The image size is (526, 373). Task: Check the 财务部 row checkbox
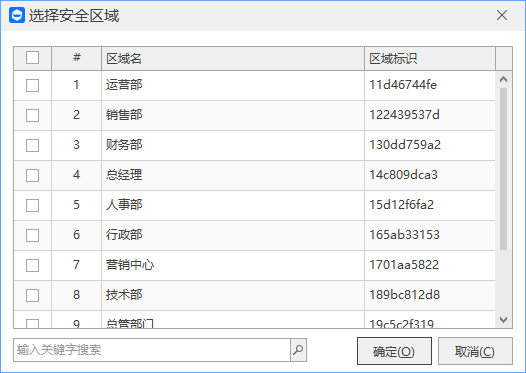coord(33,145)
